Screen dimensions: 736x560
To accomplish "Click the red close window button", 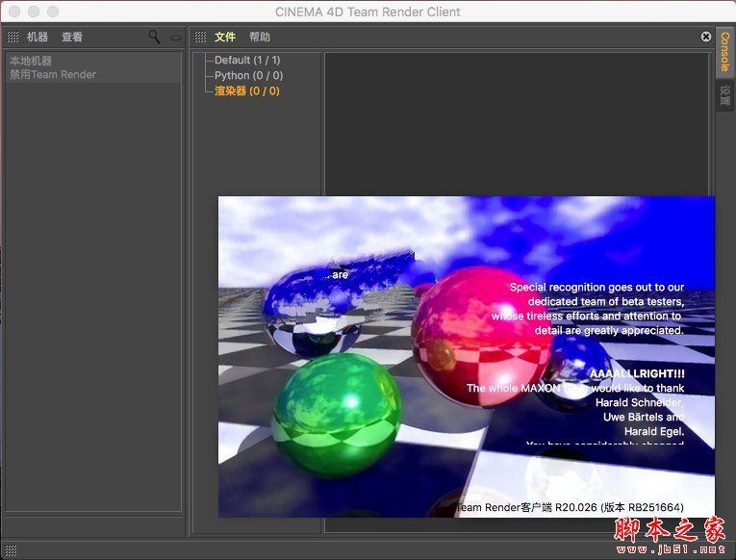I will click(14, 12).
